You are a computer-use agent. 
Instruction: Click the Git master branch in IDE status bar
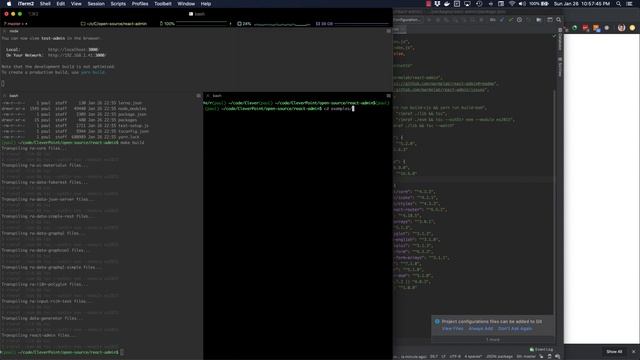tap(526, 356)
